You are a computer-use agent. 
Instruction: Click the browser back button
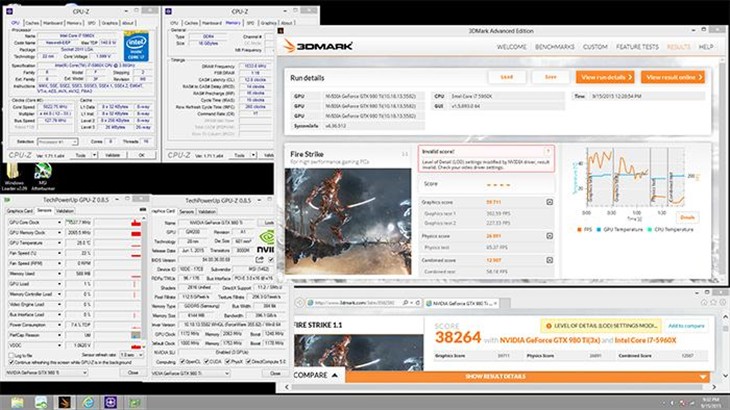(x=299, y=303)
